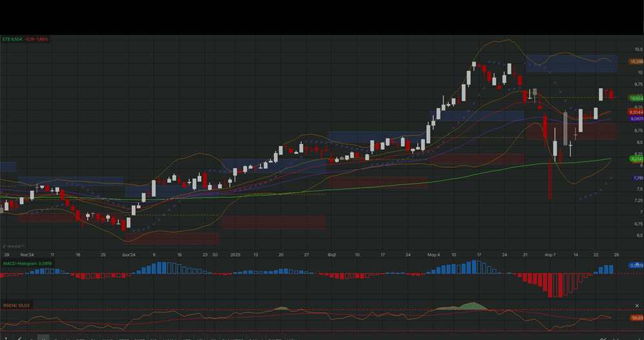
Task: Click the 2025 date axis label
Action: 235,255
